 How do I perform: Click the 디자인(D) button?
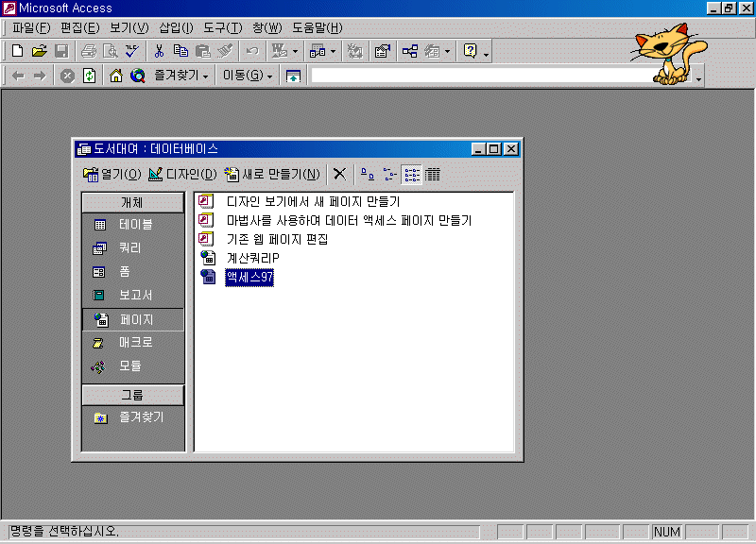(x=182, y=174)
